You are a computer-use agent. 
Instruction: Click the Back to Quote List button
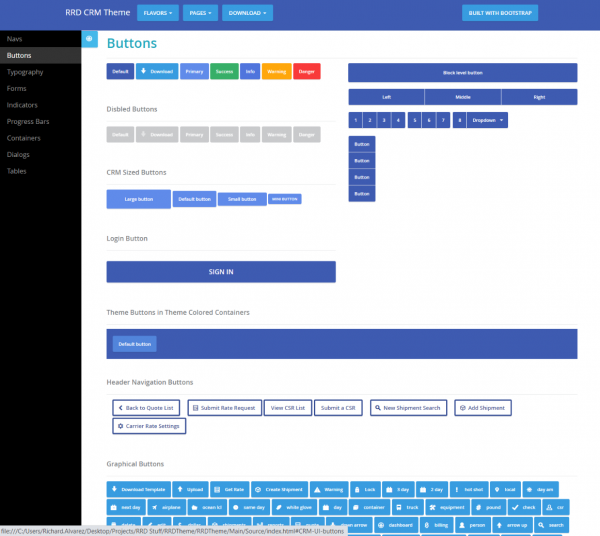click(x=147, y=407)
